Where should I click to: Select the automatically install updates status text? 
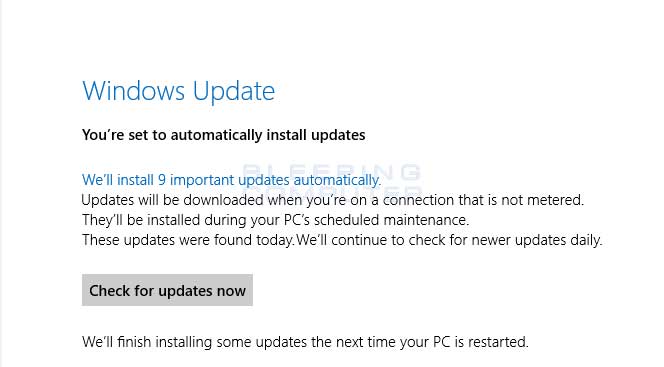(x=223, y=135)
